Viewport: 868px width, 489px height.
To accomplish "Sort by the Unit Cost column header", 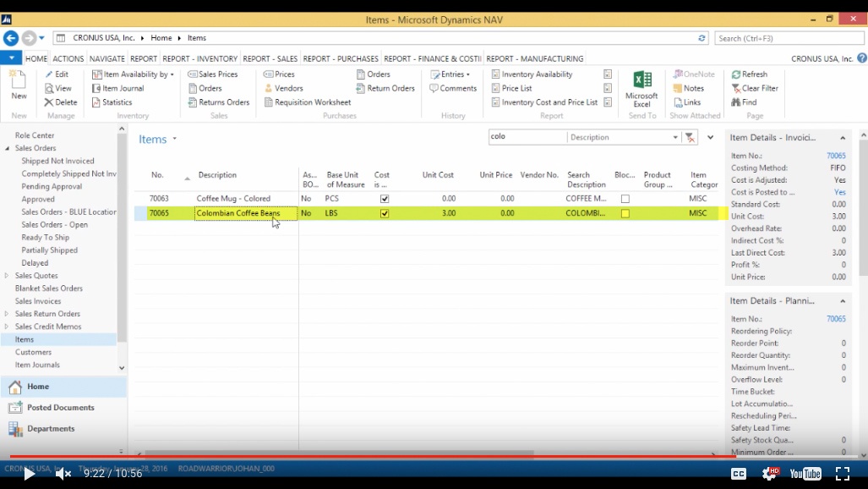I will (438, 174).
